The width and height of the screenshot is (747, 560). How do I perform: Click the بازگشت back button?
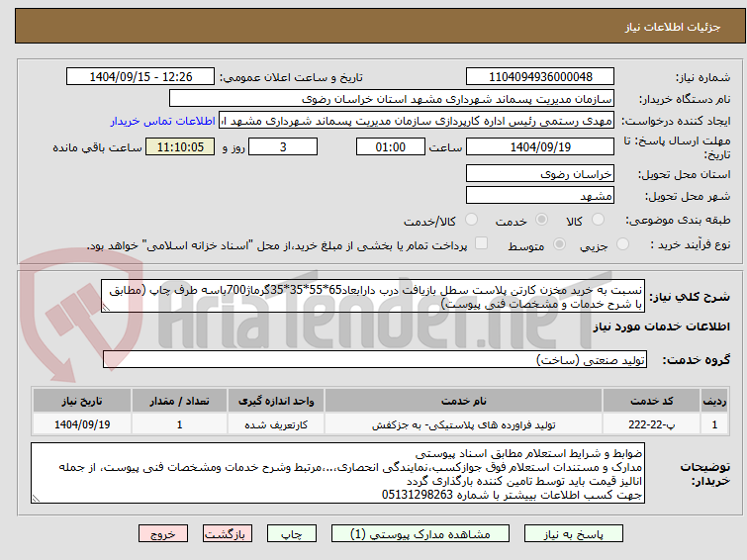pos(228,534)
